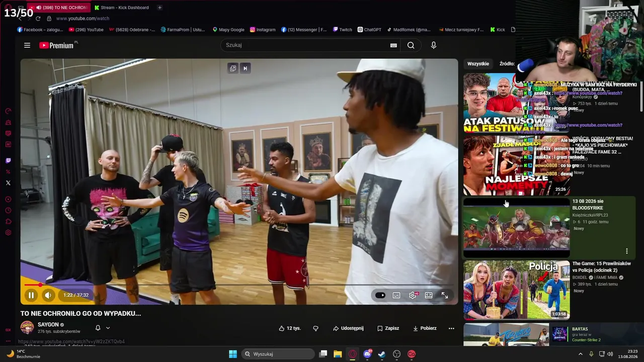Share the video via Udostępnij
The width and height of the screenshot is (644, 362).
coord(348,328)
